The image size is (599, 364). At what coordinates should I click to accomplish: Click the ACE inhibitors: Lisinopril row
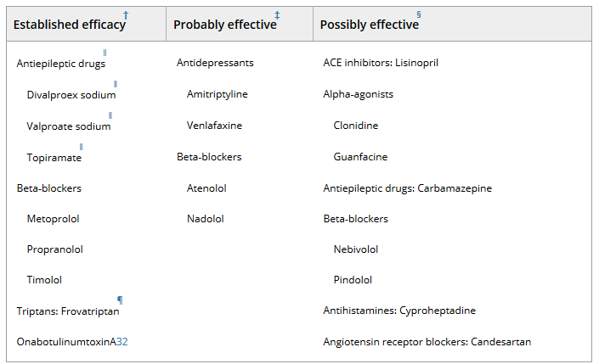(x=381, y=63)
